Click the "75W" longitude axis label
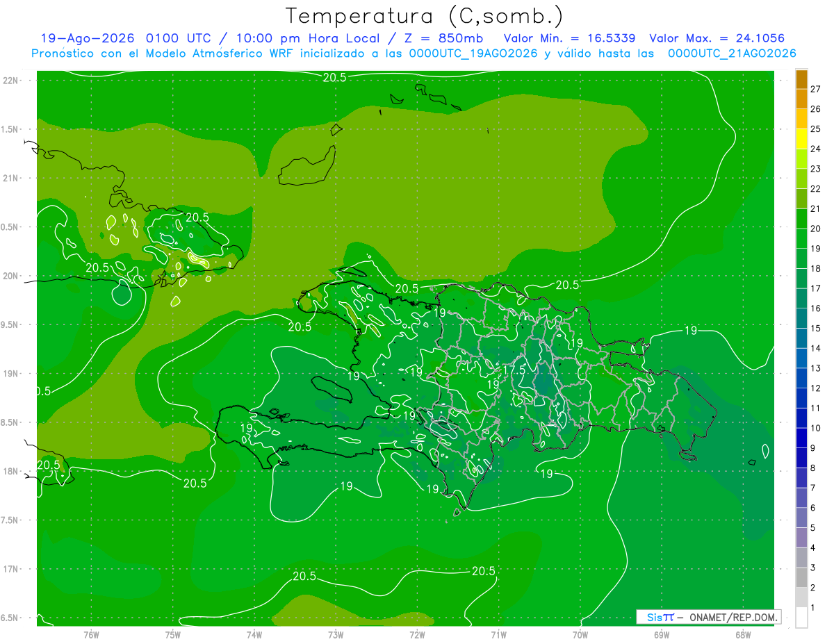 [x=172, y=634]
